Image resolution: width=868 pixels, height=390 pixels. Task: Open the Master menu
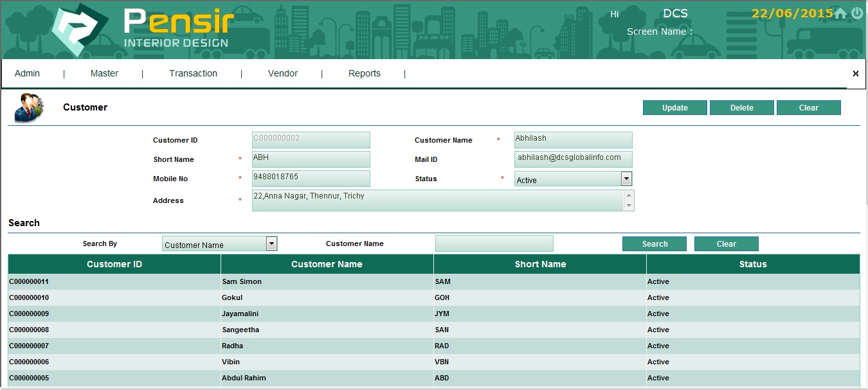click(104, 74)
